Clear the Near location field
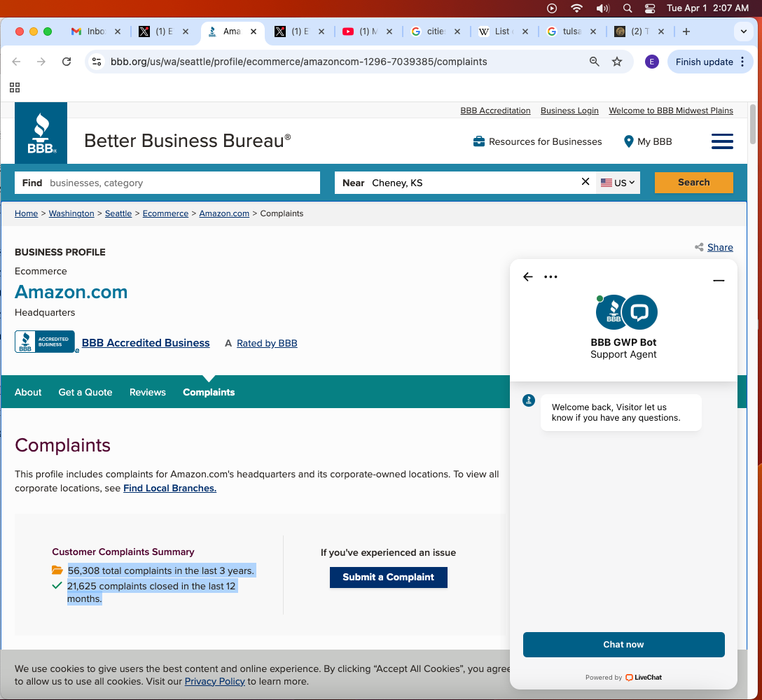The height and width of the screenshot is (700, 762). 585,182
